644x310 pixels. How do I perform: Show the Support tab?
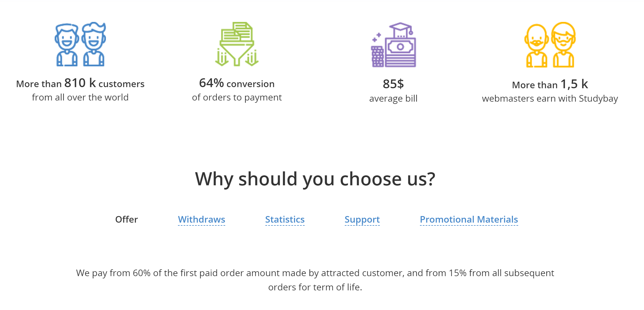[362, 219]
